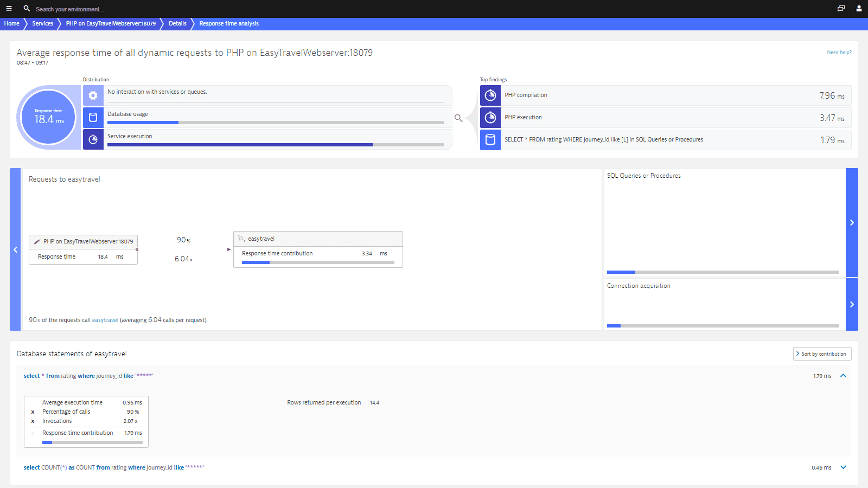The image size is (868, 488).
Task: Click the easytravel response time contribution bar
Action: click(318, 262)
